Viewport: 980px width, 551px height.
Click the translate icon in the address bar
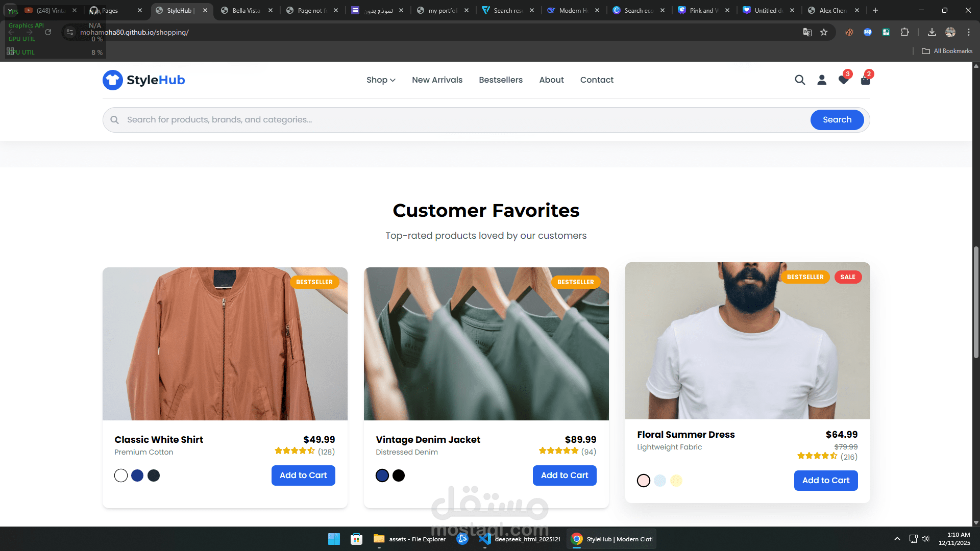pos(807,32)
